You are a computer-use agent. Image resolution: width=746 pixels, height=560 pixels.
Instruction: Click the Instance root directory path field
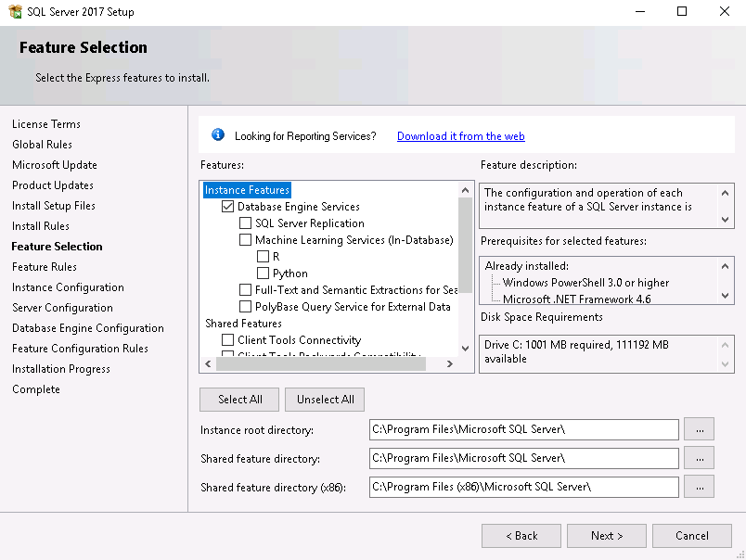[x=524, y=430]
